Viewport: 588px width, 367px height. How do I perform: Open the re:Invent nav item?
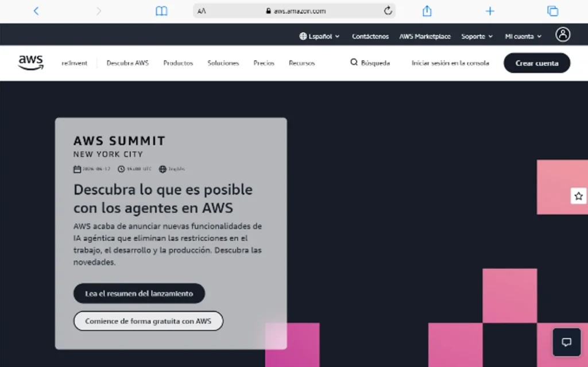click(74, 63)
